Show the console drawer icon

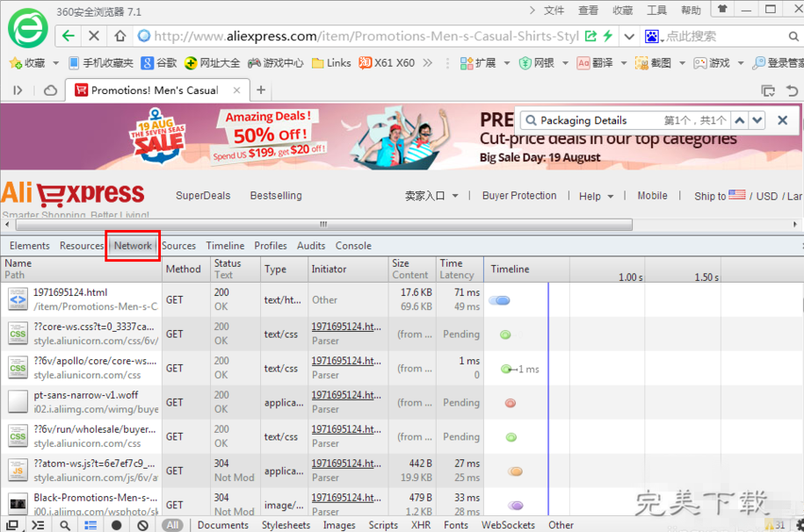click(x=38, y=525)
